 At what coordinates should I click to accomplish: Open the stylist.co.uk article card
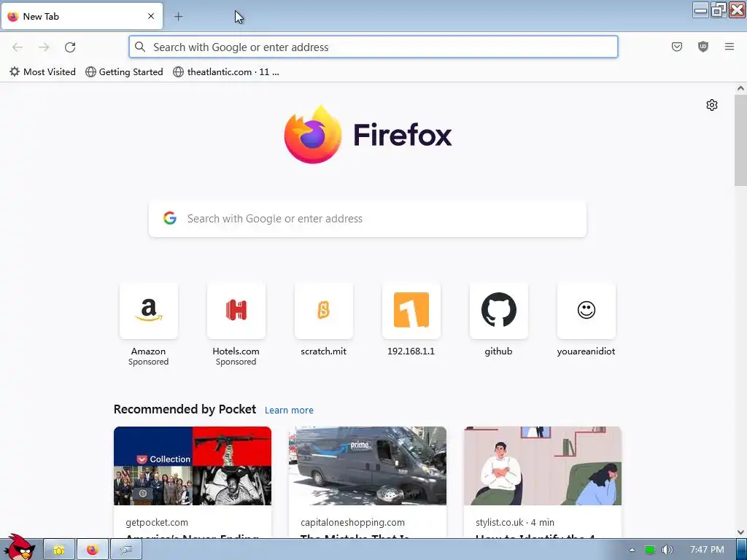[x=543, y=483]
